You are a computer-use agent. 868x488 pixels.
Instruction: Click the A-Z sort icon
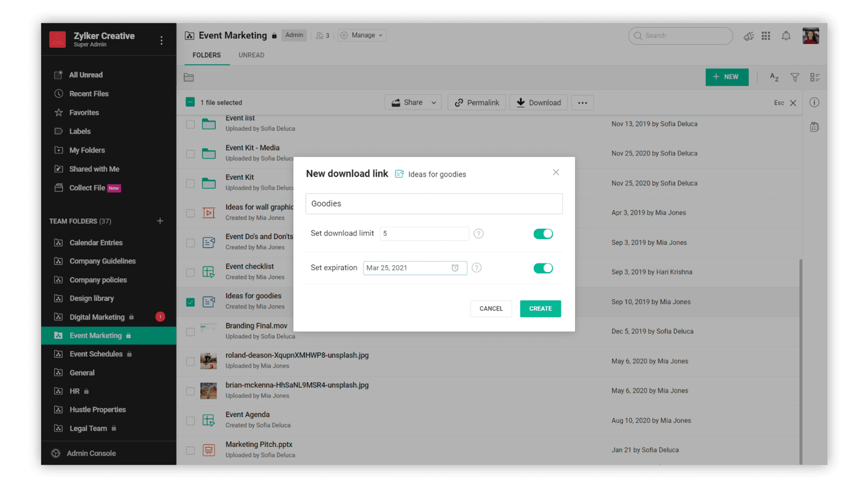[774, 77]
